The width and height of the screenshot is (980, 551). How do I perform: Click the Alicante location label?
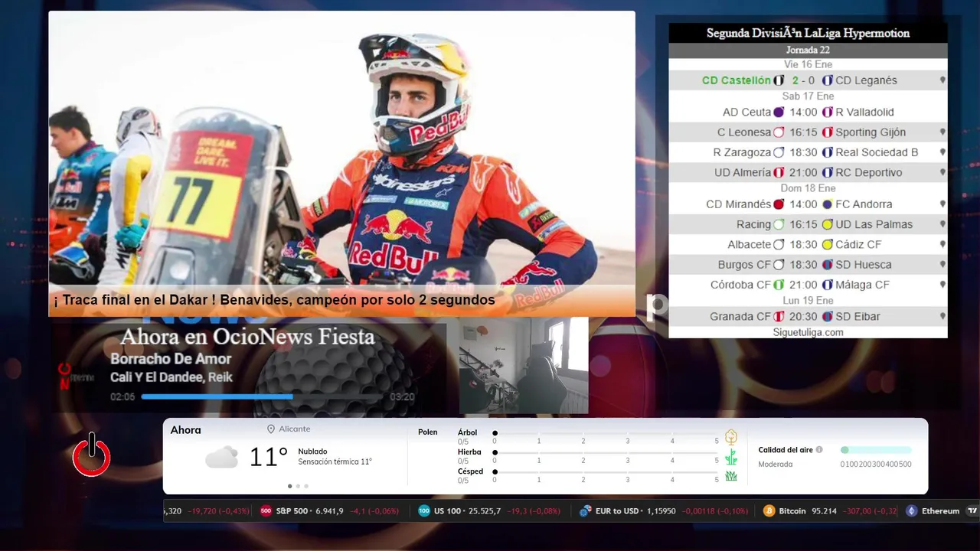[295, 429]
